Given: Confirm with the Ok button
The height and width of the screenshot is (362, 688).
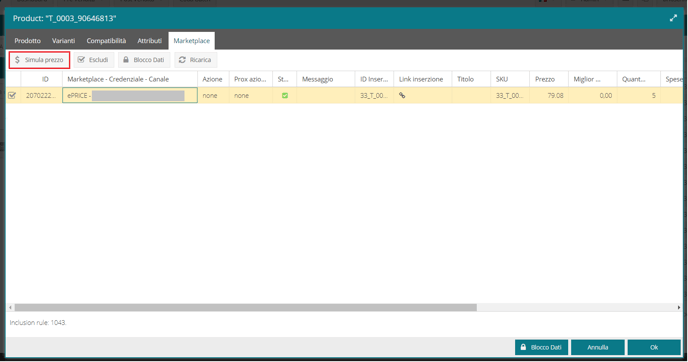Looking at the screenshot, I should coord(654,347).
